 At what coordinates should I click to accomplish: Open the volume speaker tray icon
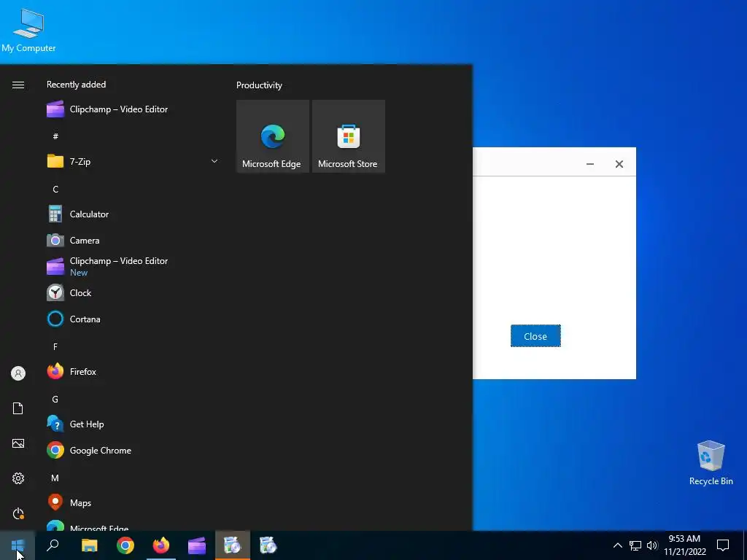click(651, 545)
